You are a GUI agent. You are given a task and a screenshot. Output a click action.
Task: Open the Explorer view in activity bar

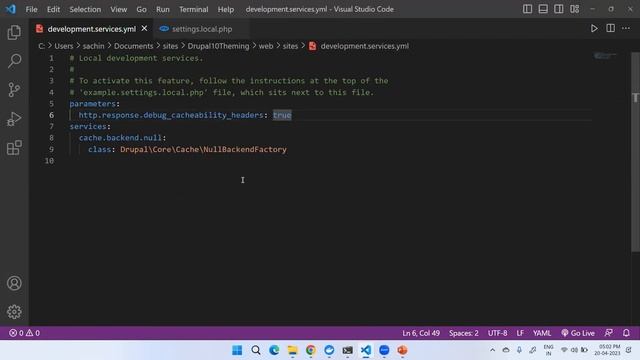[14, 32]
